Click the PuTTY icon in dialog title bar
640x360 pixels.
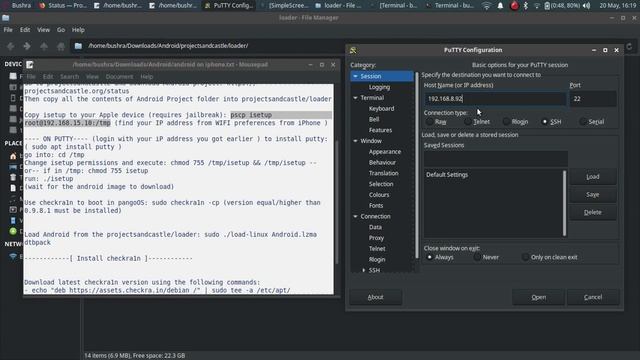[353, 50]
